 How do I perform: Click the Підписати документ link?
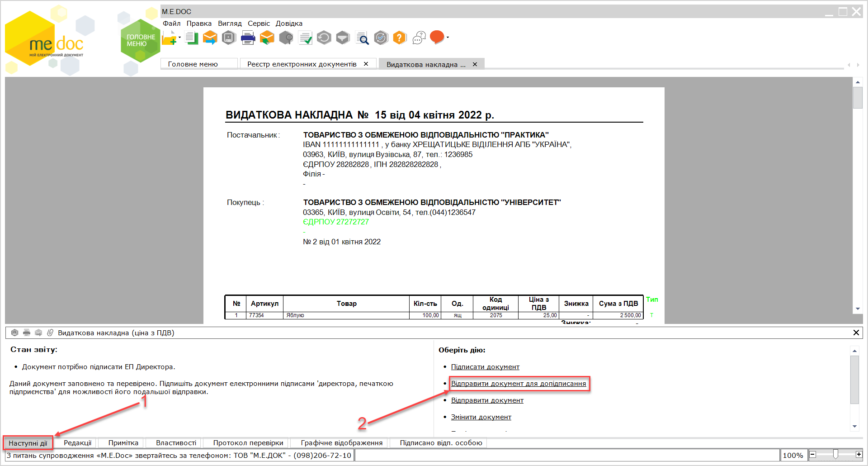click(485, 367)
